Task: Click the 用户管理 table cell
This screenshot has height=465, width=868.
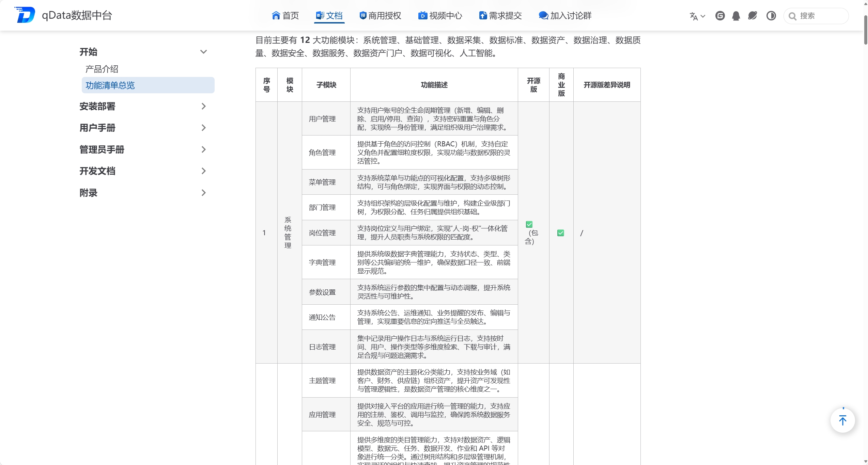Action: click(x=326, y=119)
